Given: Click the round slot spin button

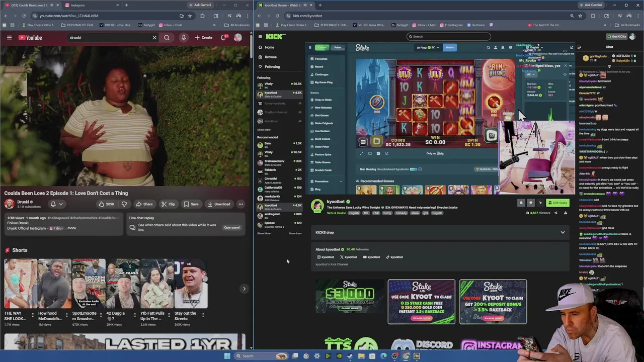Looking at the screenshot, I should pyautogui.click(x=492, y=135).
